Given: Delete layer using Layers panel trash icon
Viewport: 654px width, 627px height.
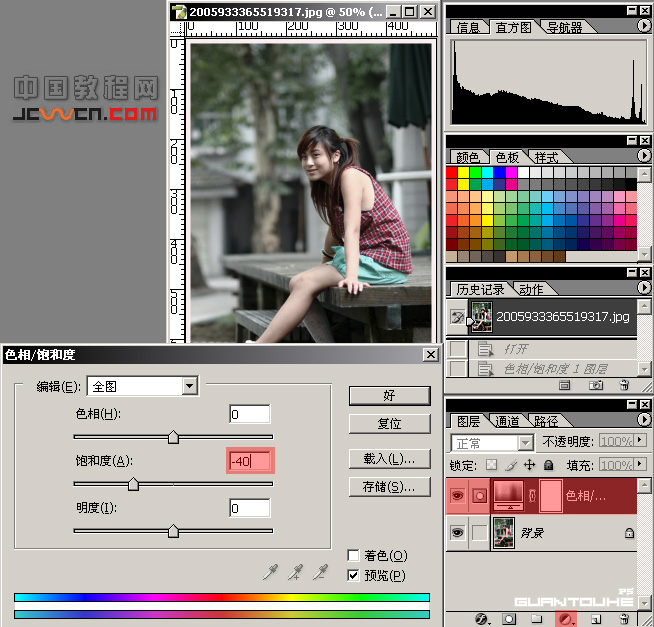Looking at the screenshot, I should click(624, 619).
